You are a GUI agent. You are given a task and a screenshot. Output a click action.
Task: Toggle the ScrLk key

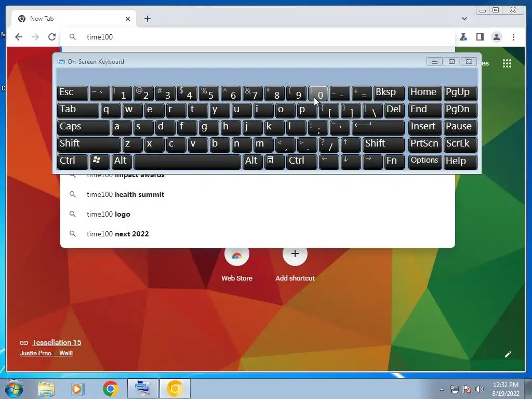click(460, 144)
